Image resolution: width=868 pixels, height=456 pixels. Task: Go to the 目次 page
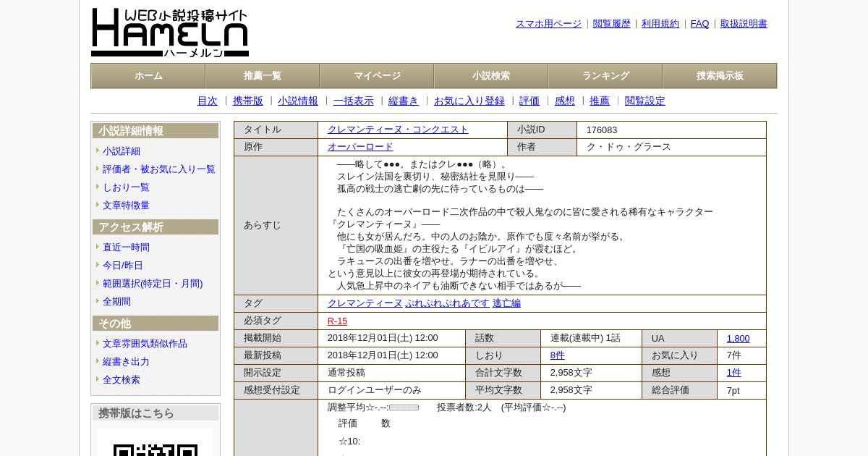pos(208,101)
